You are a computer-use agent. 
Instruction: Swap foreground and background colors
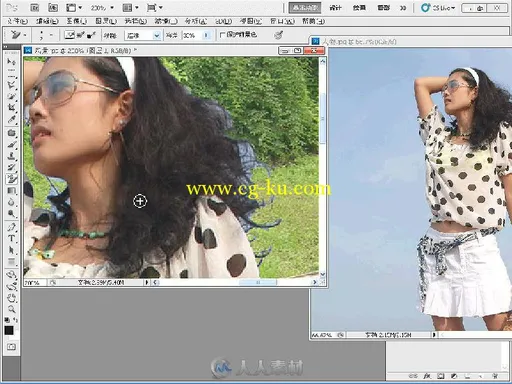click(15, 320)
